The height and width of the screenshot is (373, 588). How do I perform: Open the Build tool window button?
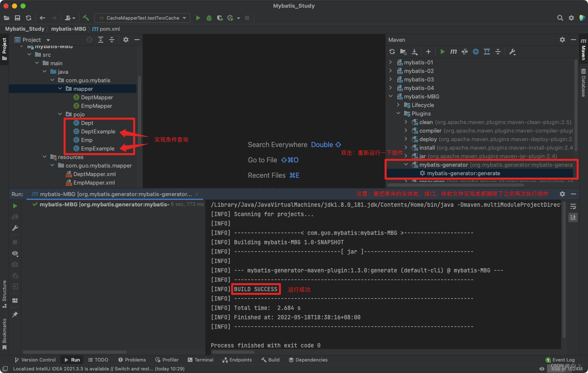pyautogui.click(x=271, y=360)
